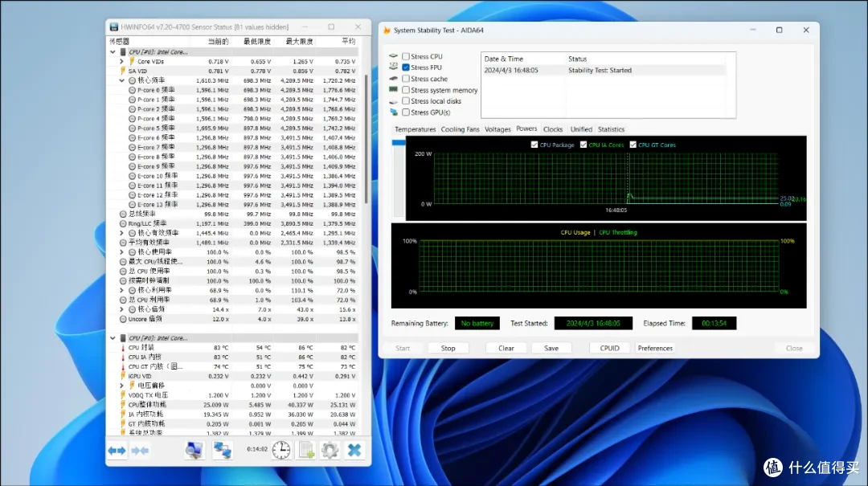868x486 pixels.
Task: Click CPU IA 内核 thermometer icon
Action: (x=123, y=357)
